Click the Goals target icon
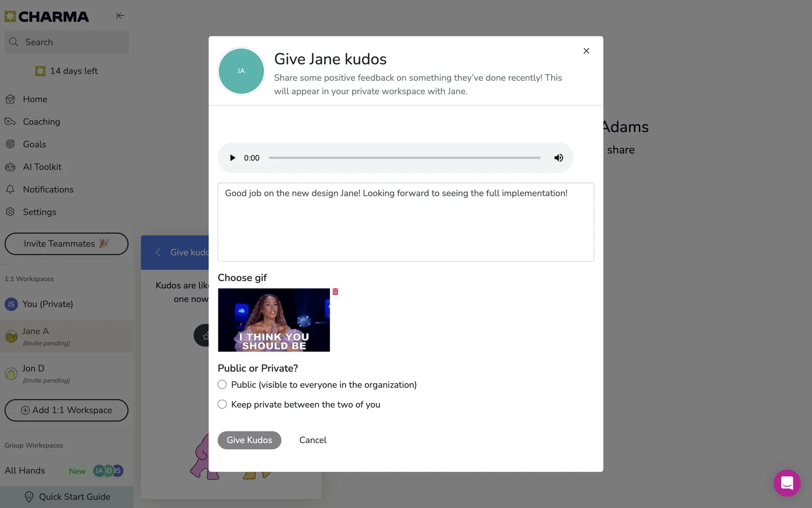Screen dimensions: 812x508 10,144
